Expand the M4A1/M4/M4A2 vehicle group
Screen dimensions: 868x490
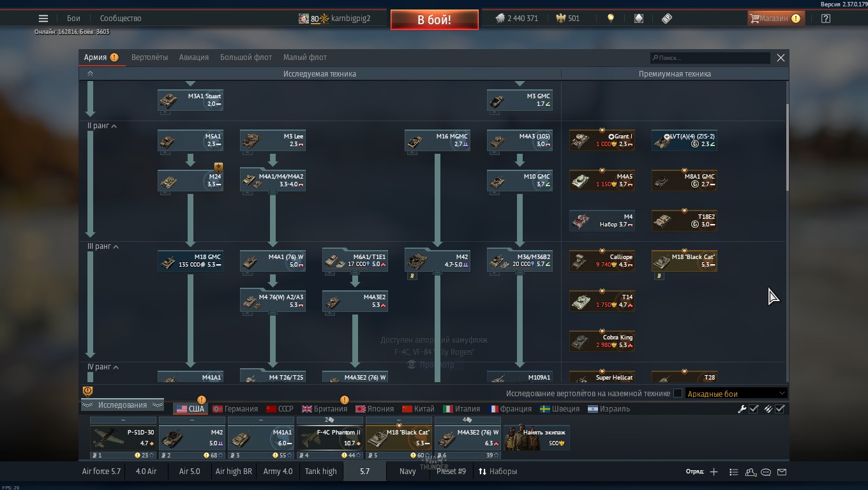coord(273,181)
